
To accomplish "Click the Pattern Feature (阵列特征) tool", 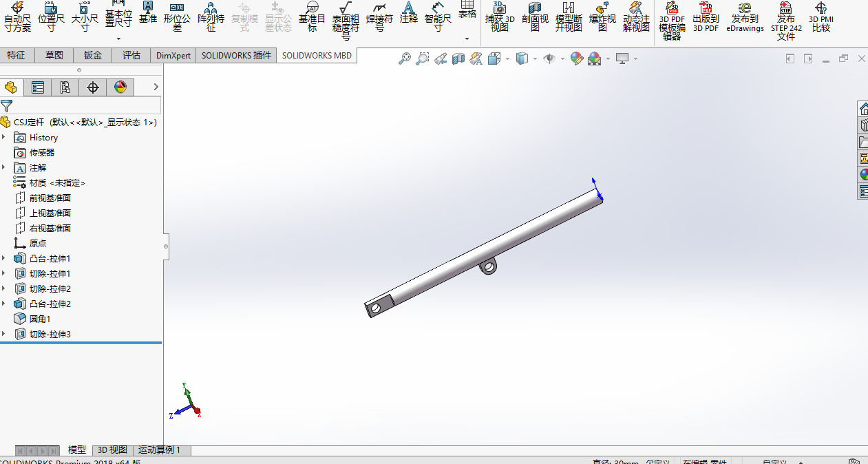I will point(211,17).
